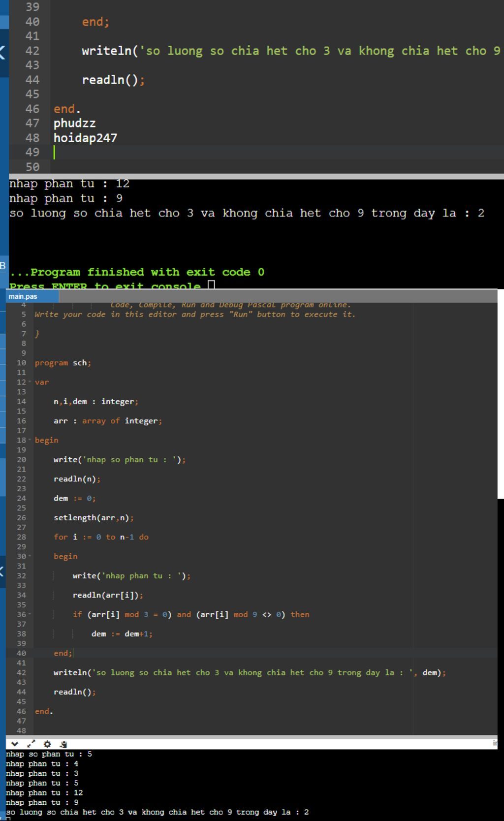Viewport: 504px width, 821px height.
Task: Click the end. statement on line 46 of lower editor
Action: click(44, 711)
